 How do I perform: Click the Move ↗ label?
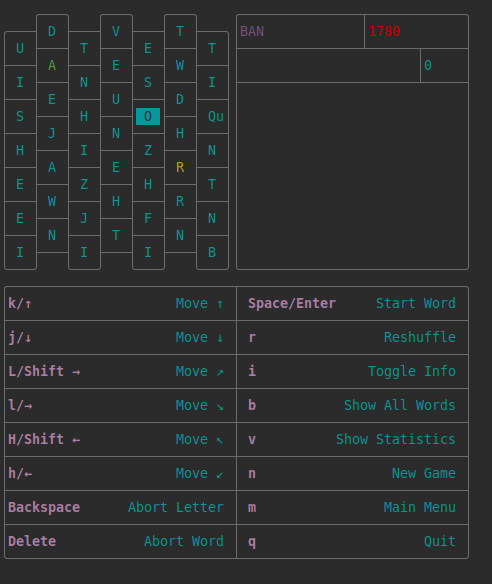coord(200,371)
